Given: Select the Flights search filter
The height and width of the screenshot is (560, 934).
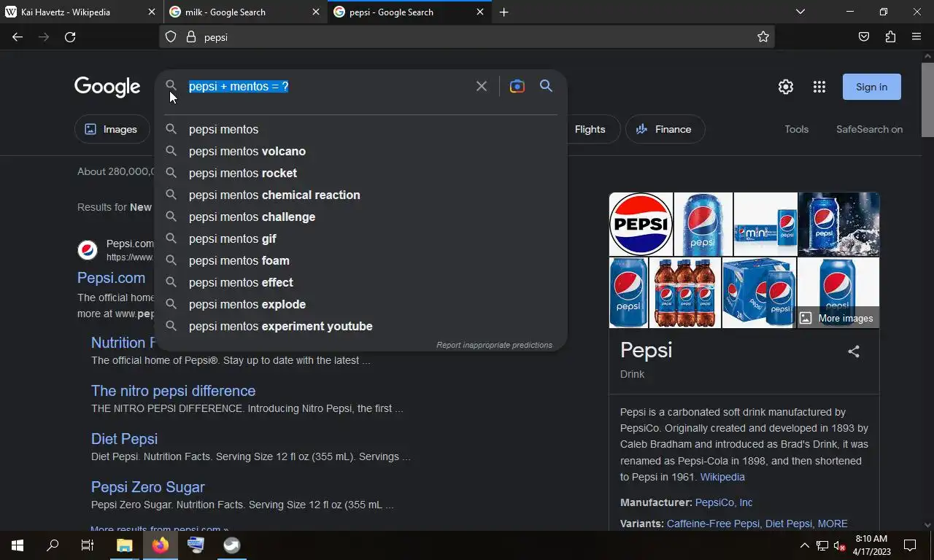Looking at the screenshot, I should coord(590,129).
